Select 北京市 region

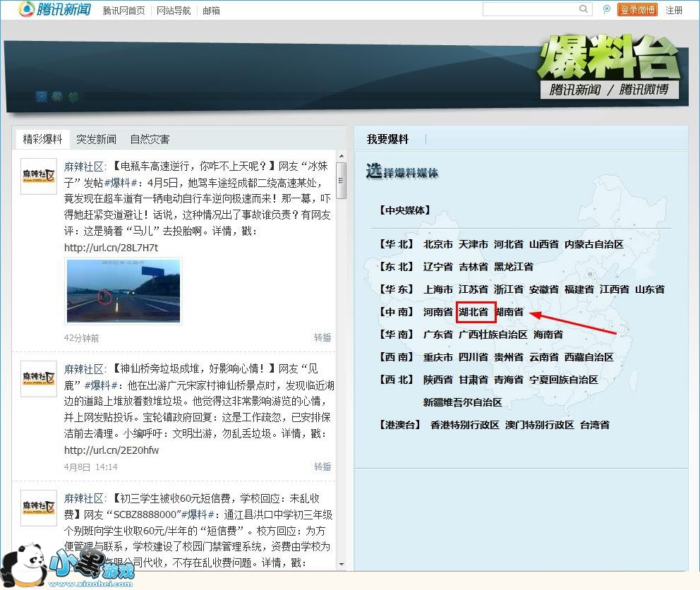point(437,244)
